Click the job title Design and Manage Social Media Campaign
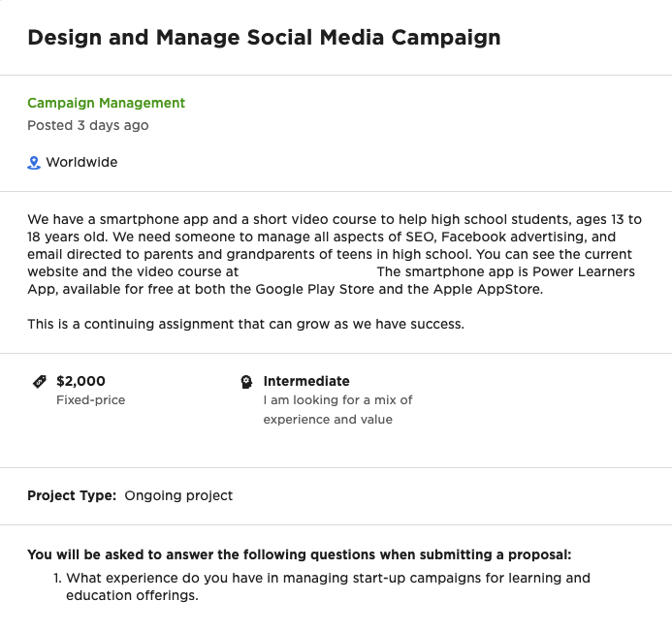The width and height of the screenshot is (672, 632). pos(264,37)
